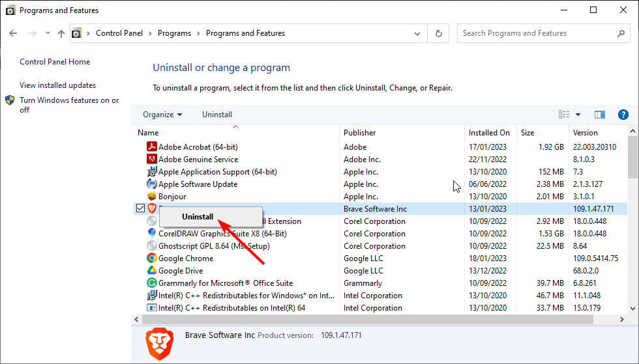Open the recent locations dropdown arrow
The image size is (639, 364).
(x=48, y=33)
